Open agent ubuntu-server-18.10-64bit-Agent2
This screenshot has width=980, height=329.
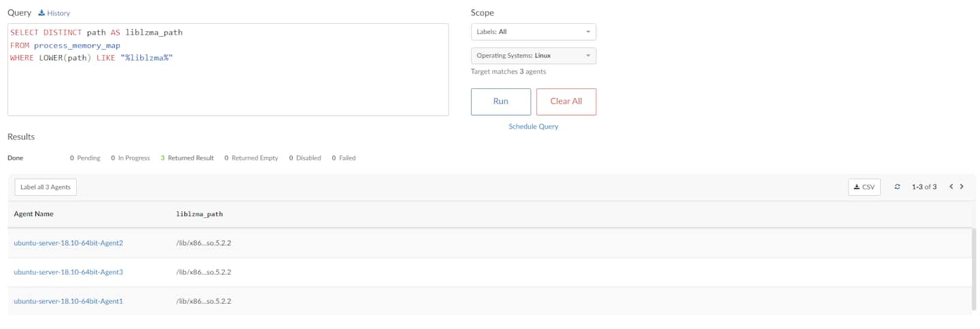click(x=68, y=243)
